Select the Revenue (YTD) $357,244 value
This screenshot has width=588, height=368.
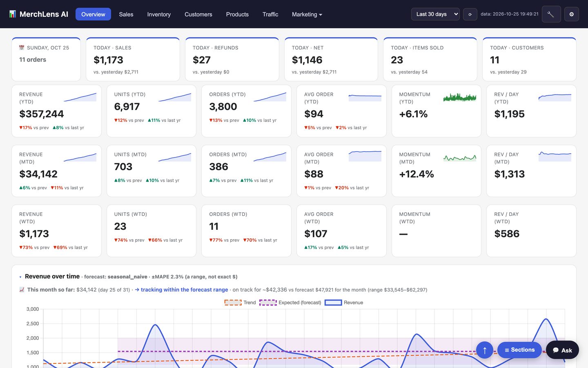[42, 114]
